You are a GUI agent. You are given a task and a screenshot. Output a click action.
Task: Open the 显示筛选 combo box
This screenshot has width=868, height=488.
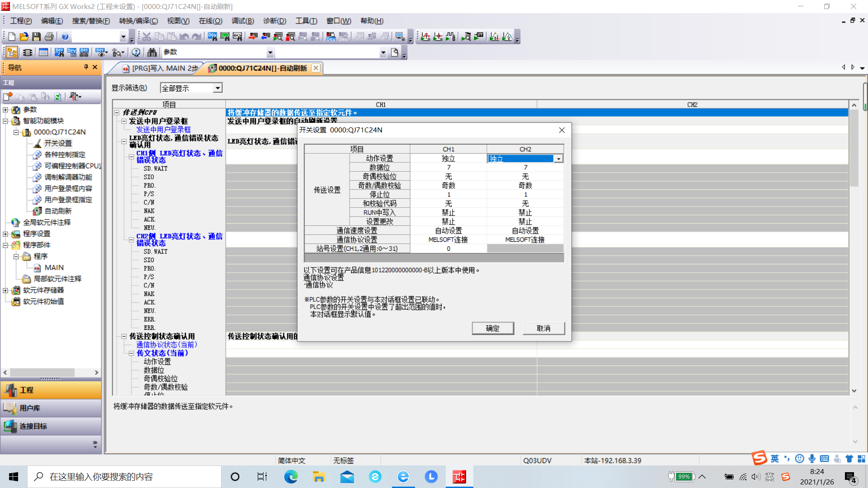click(217, 88)
